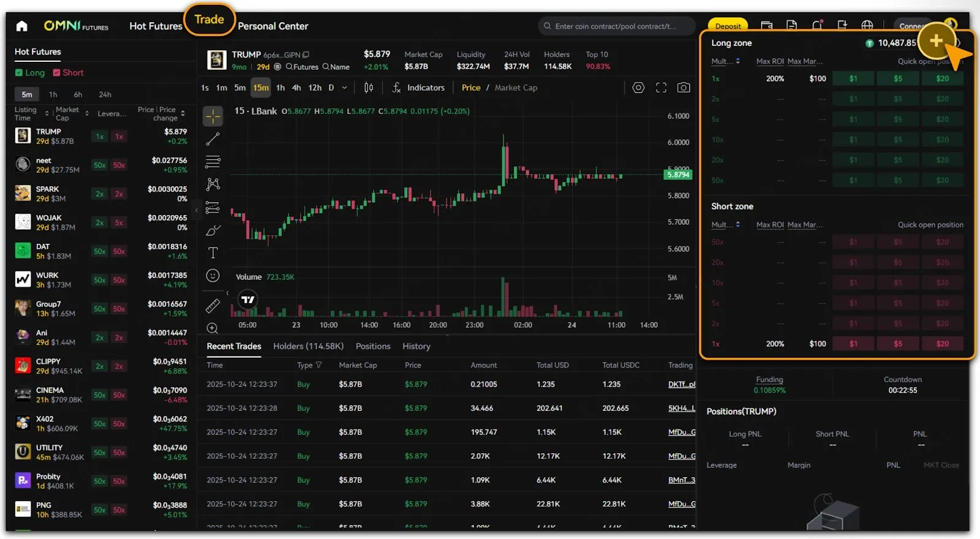Toggle the Short filter checkbox
980x539 pixels.
coord(56,73)
